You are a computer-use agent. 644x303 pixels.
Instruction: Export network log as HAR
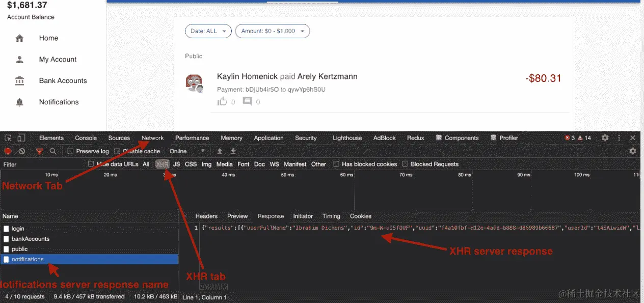(x=233, y=151)
